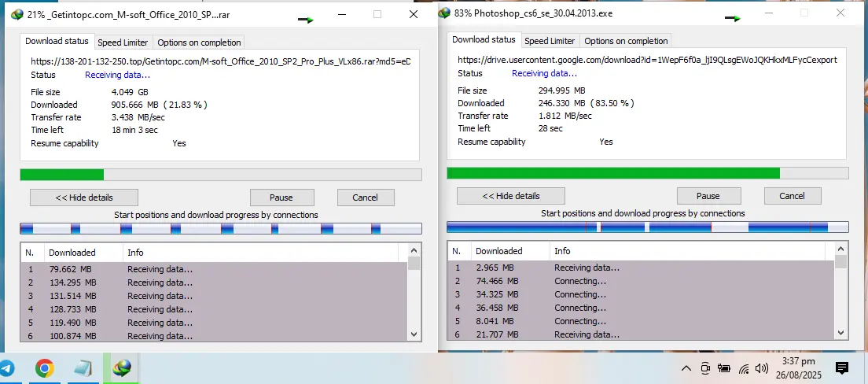Click IDM icon in Photoshop download title bar
The image size is (868, 384).
444,13
